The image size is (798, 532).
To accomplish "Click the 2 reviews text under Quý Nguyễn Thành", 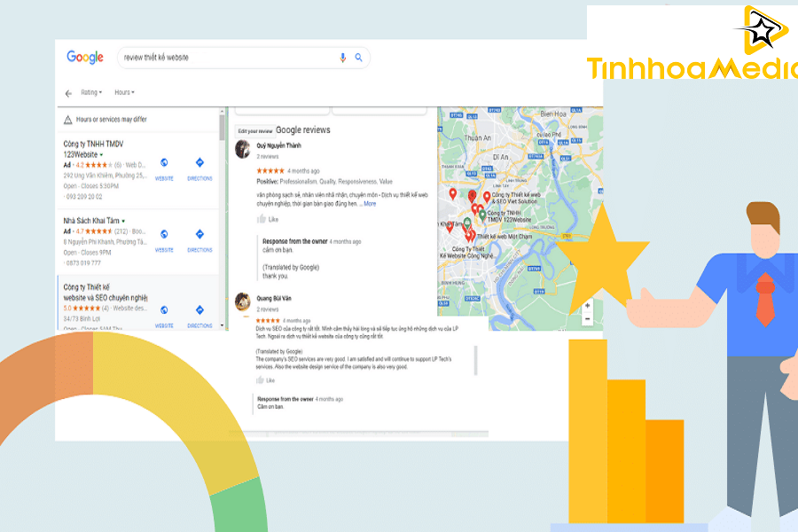I will [268, 157].
